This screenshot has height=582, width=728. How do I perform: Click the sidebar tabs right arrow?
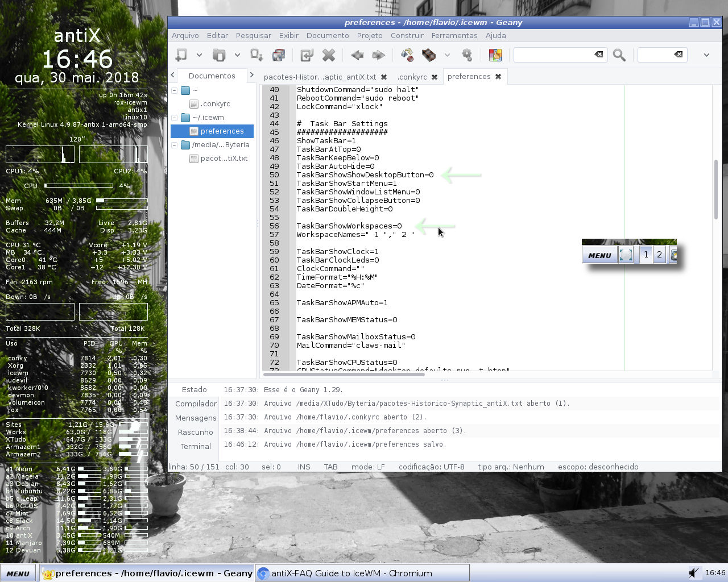[251, 75]
